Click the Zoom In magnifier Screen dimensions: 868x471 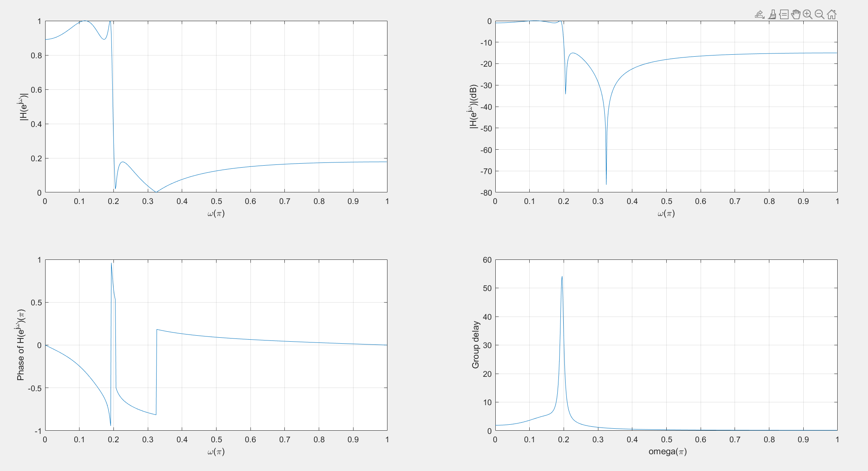(807, 15)
